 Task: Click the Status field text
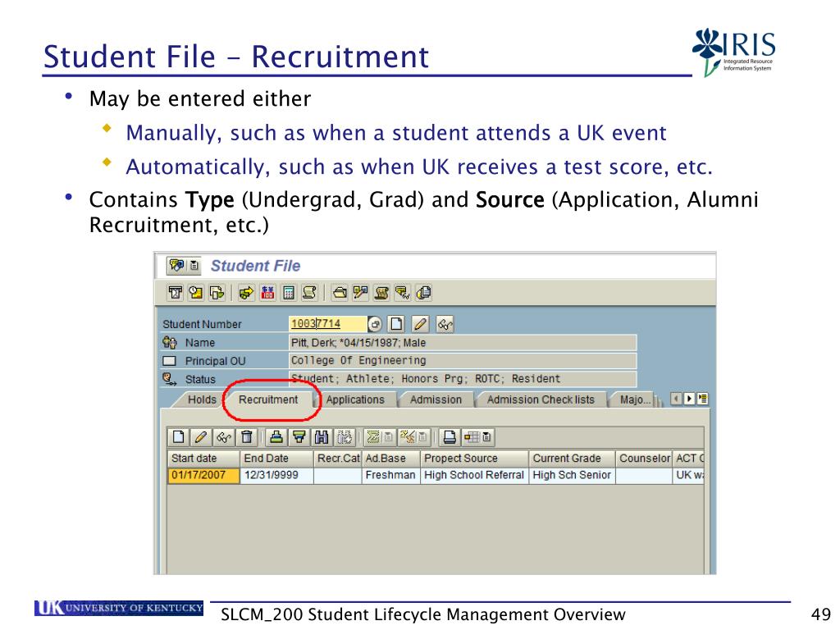463,379
